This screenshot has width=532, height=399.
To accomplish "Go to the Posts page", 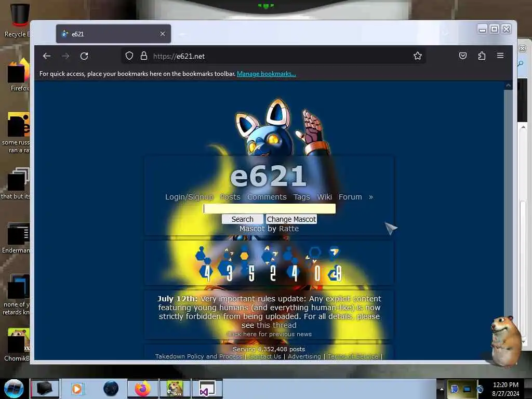I will pyautogui.click(x=230, y=197).
